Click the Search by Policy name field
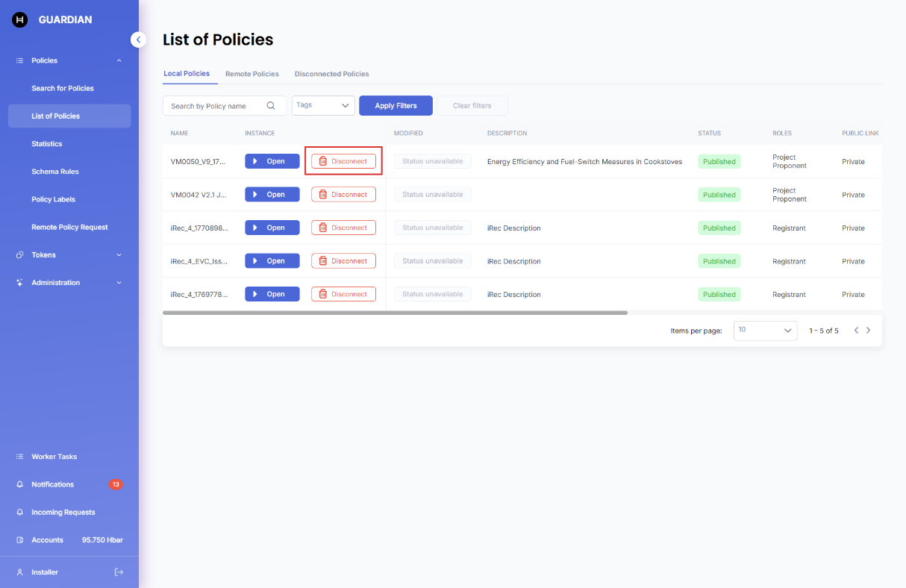Viewport: 906px width, 588px height. [215, 106]
